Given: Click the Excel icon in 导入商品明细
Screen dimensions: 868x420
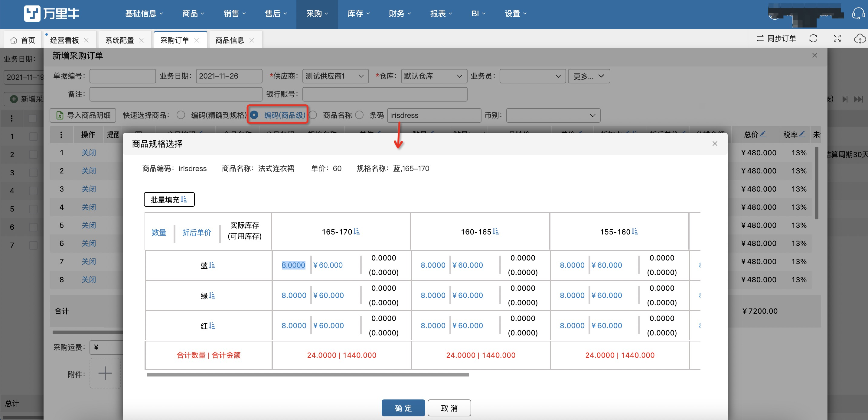Looking at the screenshot, I should click(60, 115).
